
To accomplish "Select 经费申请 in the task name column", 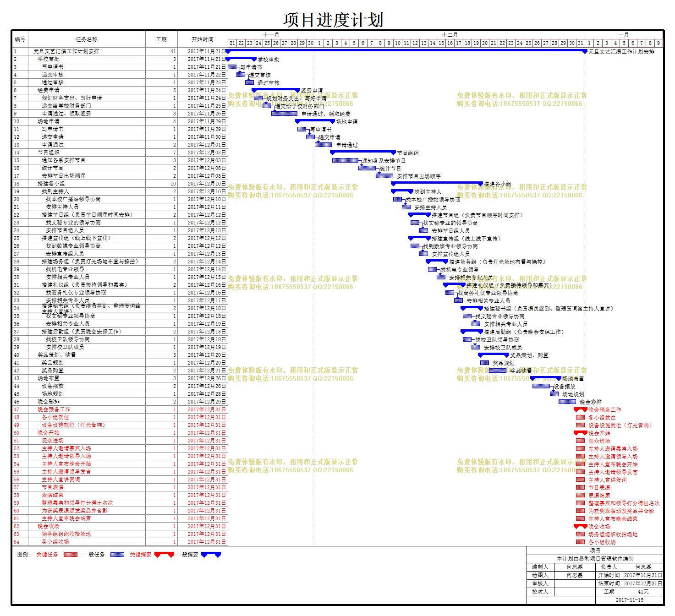I will 49,90.
